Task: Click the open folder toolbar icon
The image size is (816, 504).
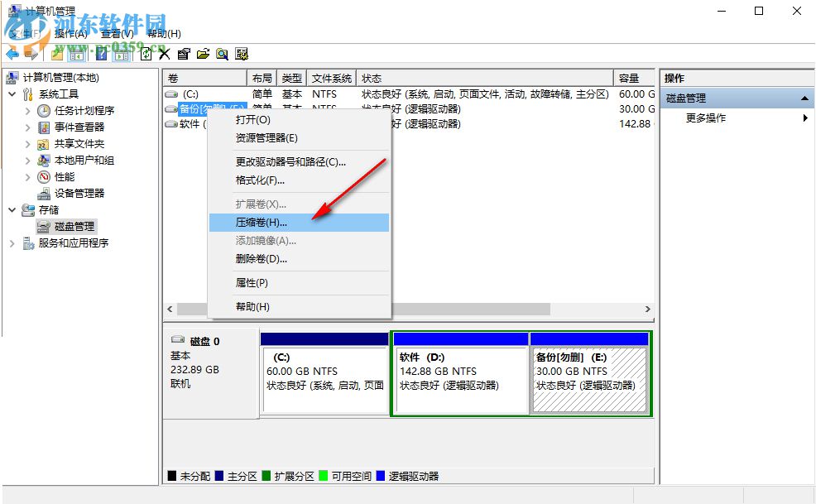Action: [x=203, y=54]
